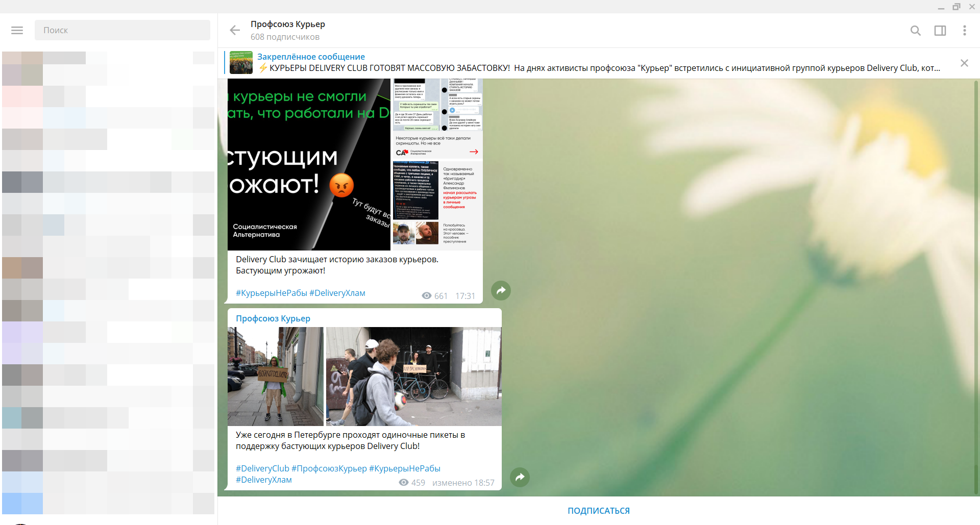The width and height of the screenshot is (980, 525).
Task: Open the large black poster image with angry emoji
Action: 309,164
